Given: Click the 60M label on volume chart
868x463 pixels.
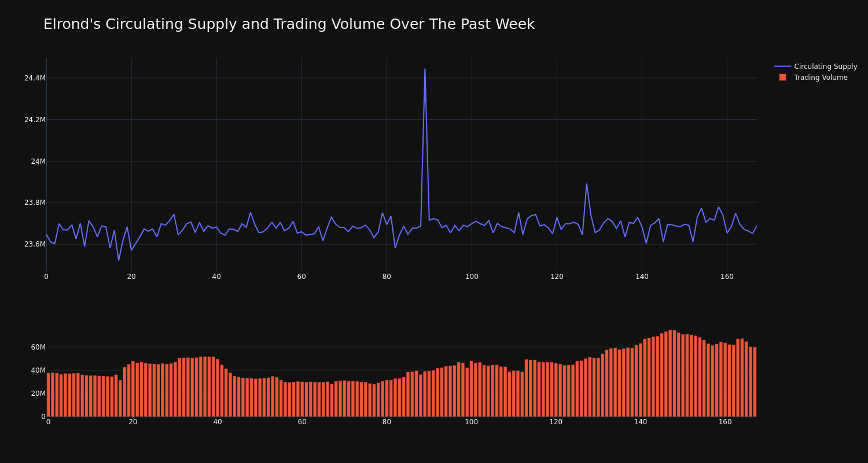Looking at the screenshot, I should point(38,347).
